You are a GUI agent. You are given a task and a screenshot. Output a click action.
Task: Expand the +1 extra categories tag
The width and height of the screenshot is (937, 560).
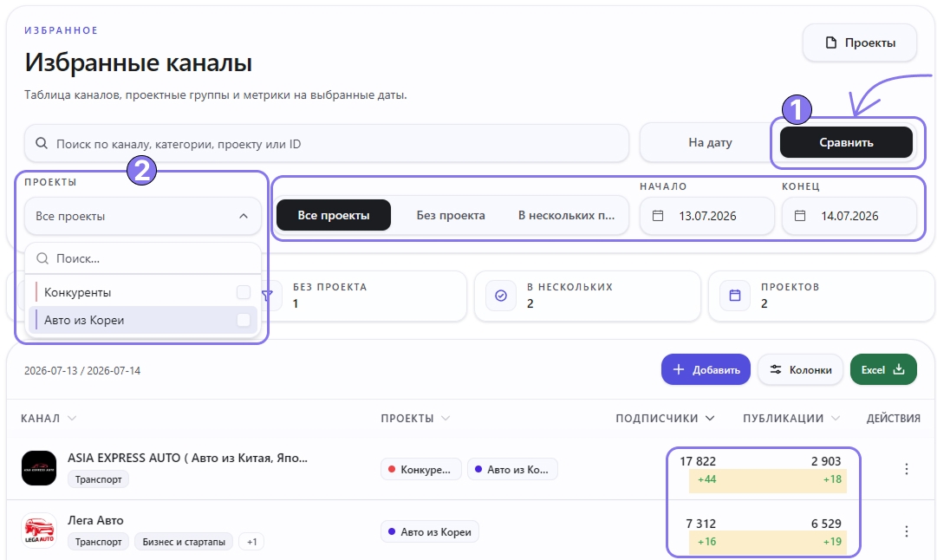click(x=251, y=542)
